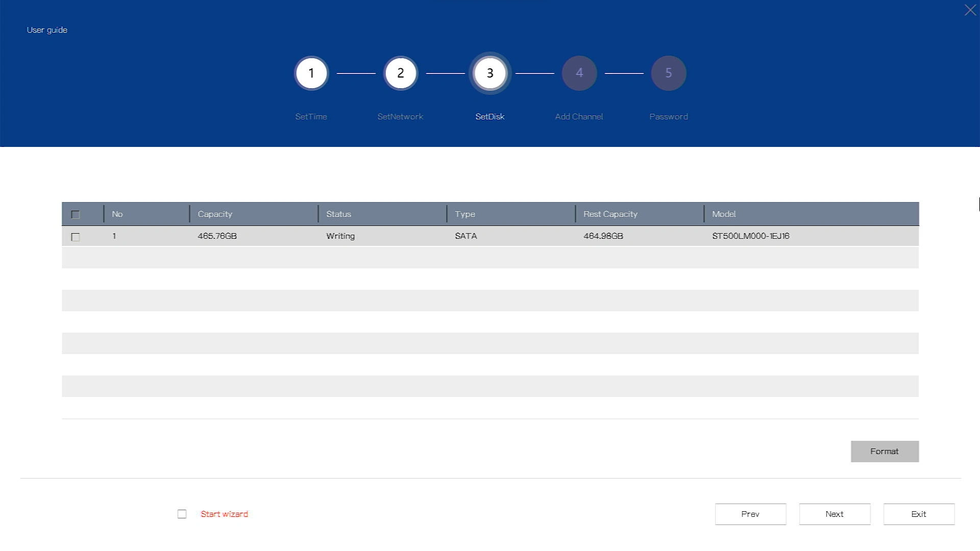The width and height of the screenshot is (980, 551).
Task: Tick the checkbox for disk 1
Action: (76, 237)
